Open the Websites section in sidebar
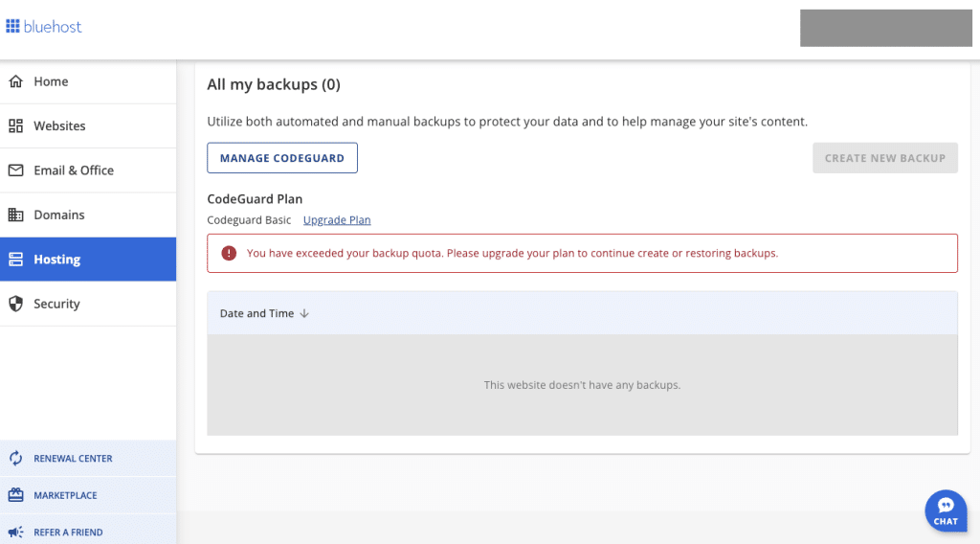The image size is (980, 544). (x=59, y=126)
